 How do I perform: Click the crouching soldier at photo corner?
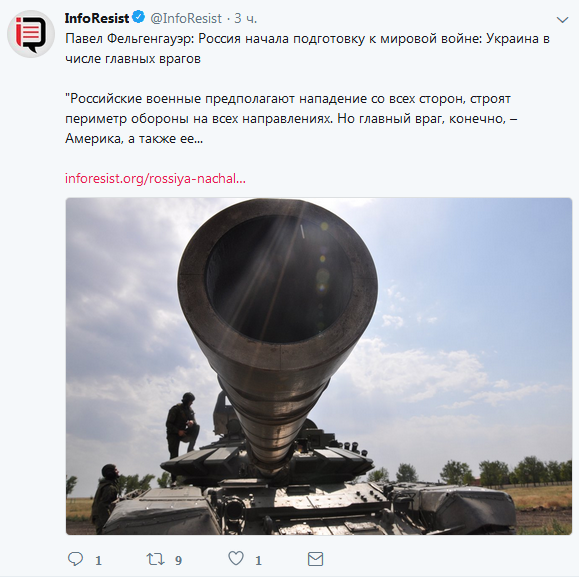coord(106,497)
